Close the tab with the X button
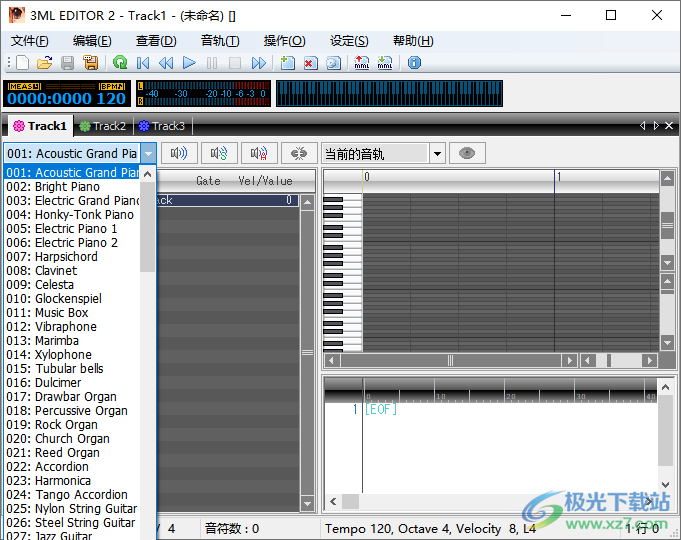The image size is (681, 540). tap(669, 126)
